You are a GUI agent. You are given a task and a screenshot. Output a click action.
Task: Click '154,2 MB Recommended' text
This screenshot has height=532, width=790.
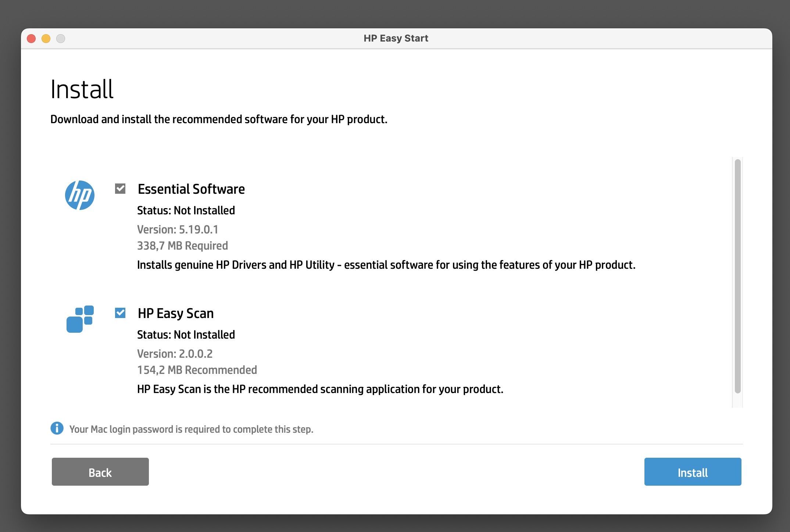click(197, 370)
